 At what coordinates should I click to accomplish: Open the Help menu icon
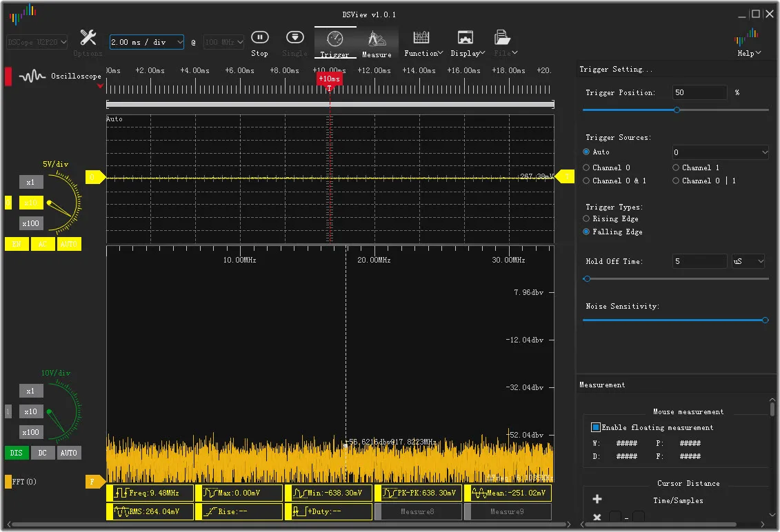[746, 37]
